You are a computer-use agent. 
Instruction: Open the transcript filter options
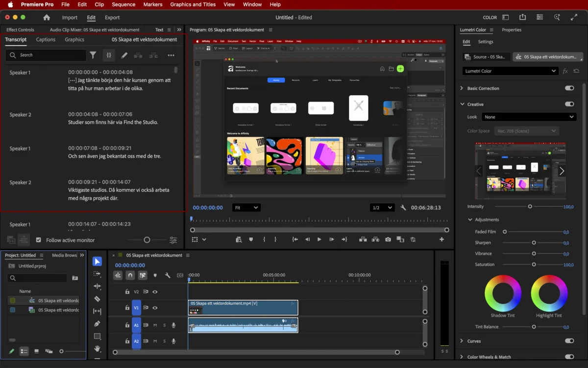pos(93,55)
